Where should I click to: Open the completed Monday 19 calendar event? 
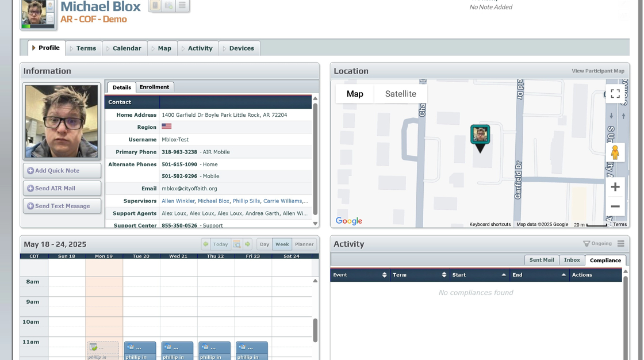103,351
